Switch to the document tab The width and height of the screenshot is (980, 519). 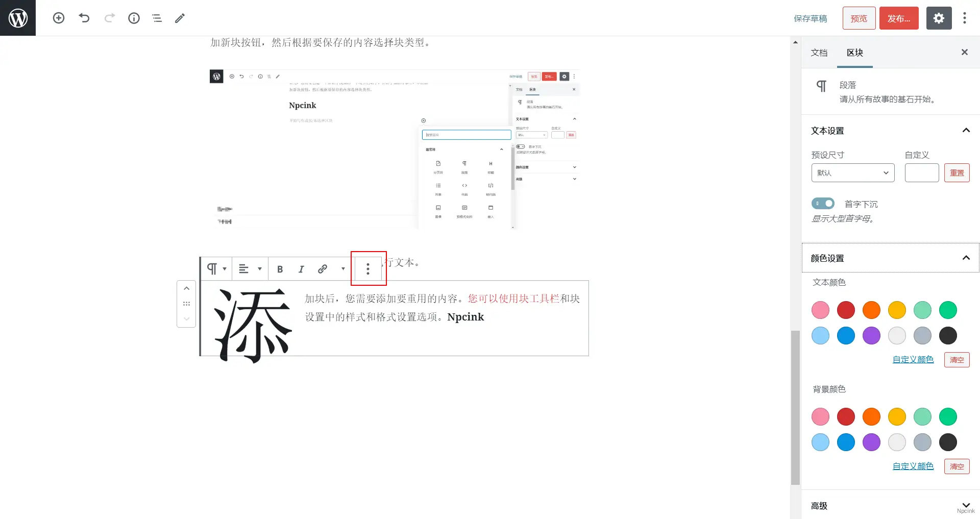tap(819, 53)
